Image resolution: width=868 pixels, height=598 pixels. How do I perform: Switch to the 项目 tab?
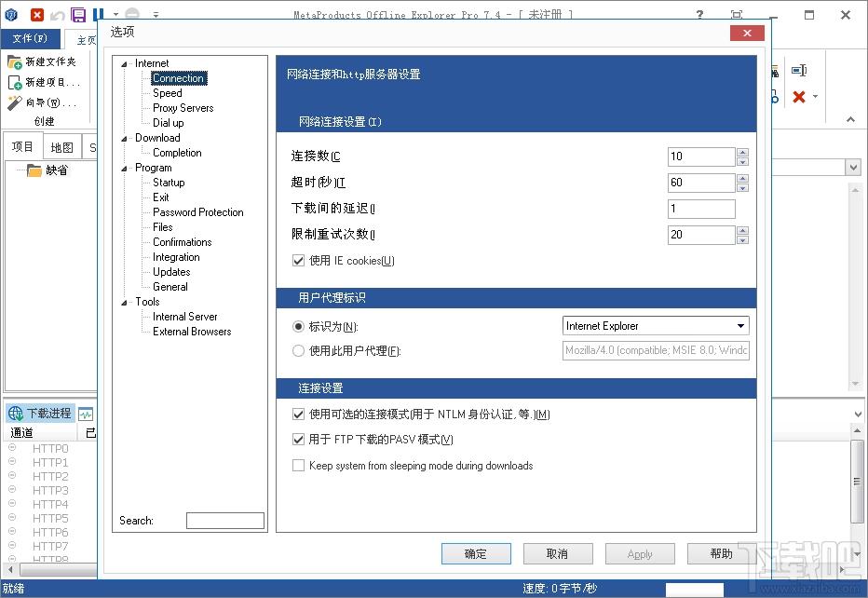point(22,147)
